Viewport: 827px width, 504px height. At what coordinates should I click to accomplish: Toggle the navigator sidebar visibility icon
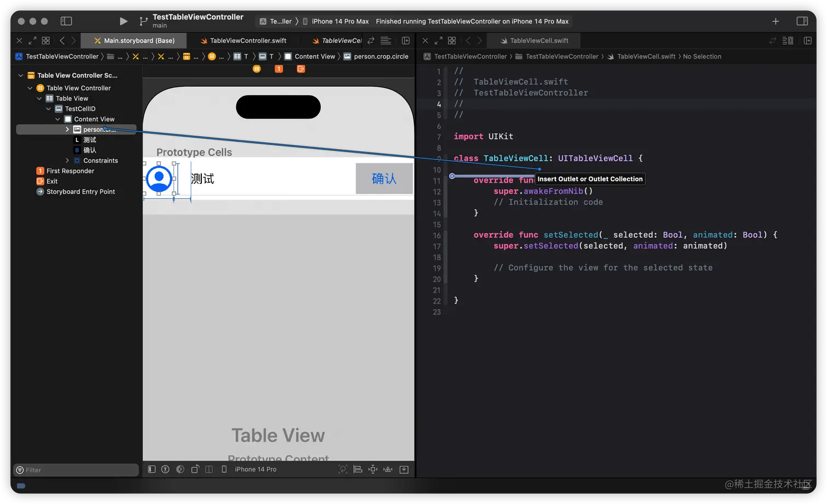point(66,20)
